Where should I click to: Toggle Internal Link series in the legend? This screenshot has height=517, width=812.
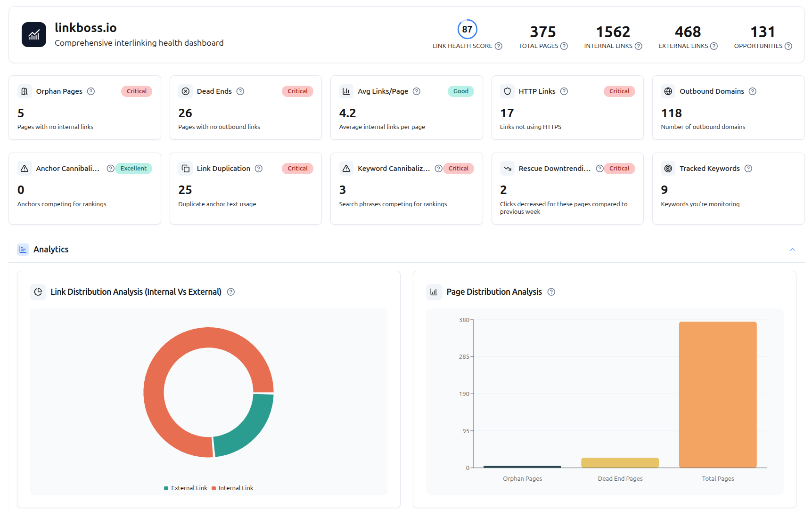233,488
